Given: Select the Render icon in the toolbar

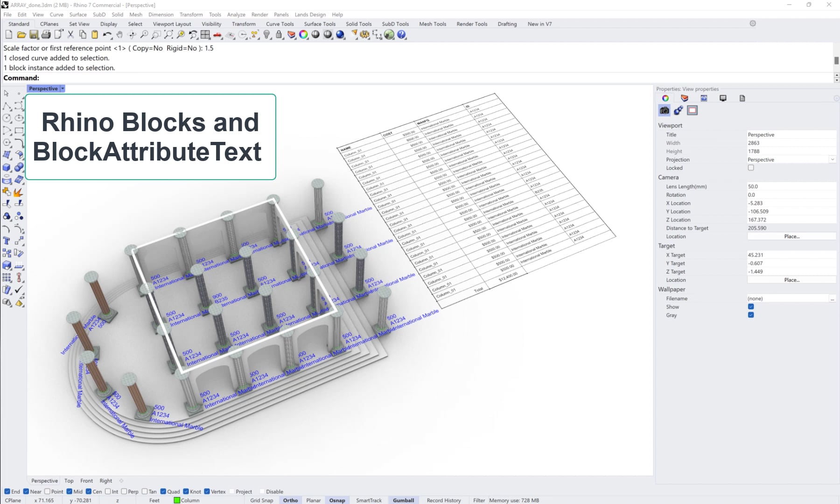Looking at the screenshot, I should coord(340,35).
